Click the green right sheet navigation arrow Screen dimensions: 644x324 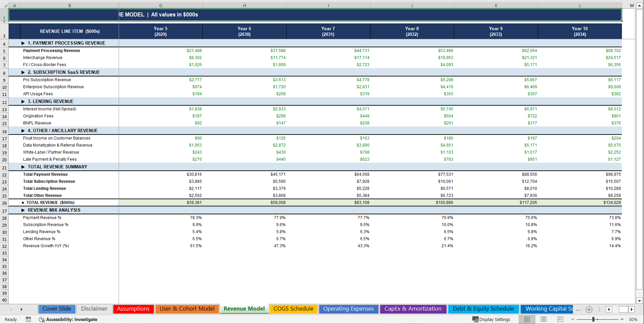21,309
